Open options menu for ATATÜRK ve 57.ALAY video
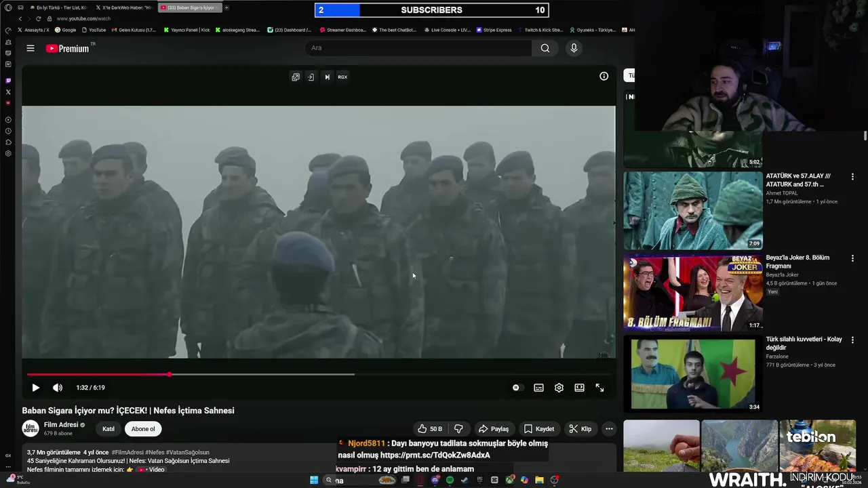This screenshot has width=868, height=488. pos(852,176)
